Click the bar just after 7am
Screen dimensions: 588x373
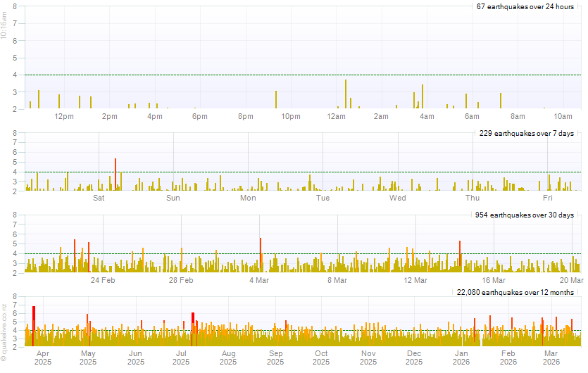click(501, 101)
